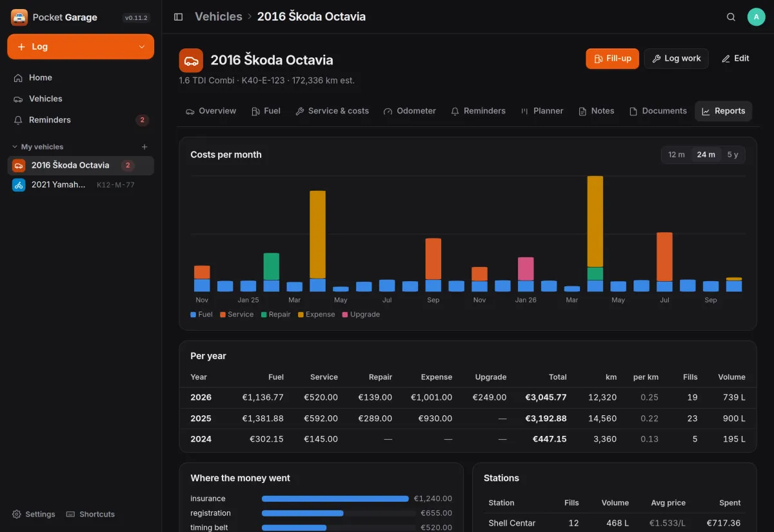Switch to Service & costs tab

point(332,111)
